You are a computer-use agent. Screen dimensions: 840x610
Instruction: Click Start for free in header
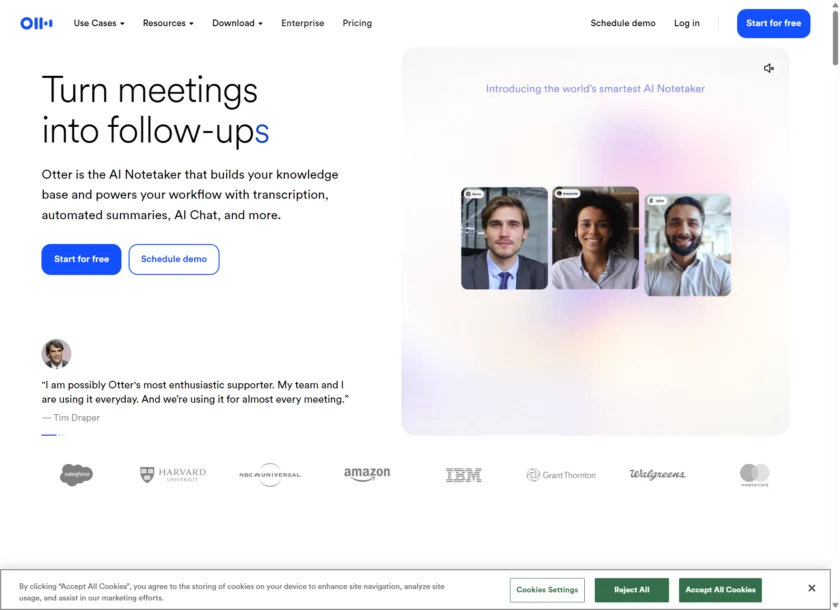click(x=774, y=24)
